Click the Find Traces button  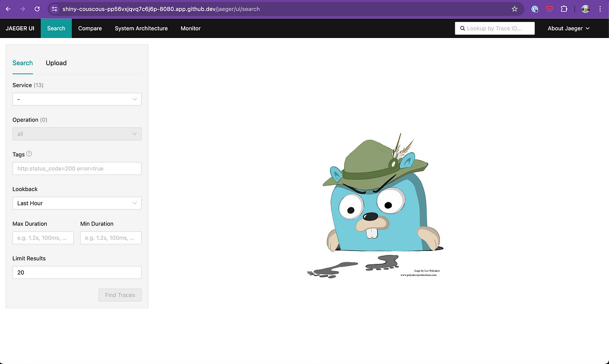[120, 295]
